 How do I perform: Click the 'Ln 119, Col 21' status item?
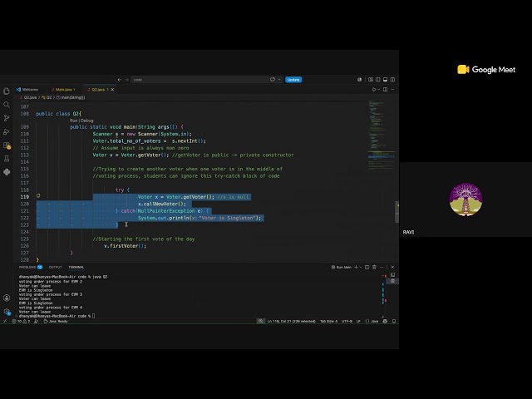coord(292,322)
